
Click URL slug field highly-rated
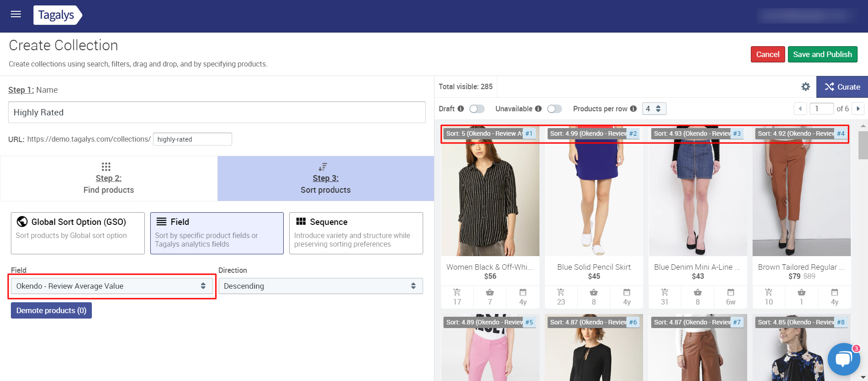coord(192,139)
